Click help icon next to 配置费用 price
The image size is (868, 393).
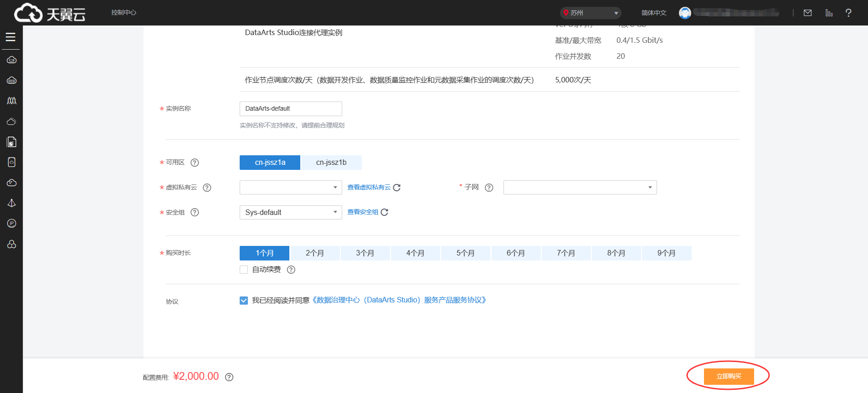click(229, 377)
